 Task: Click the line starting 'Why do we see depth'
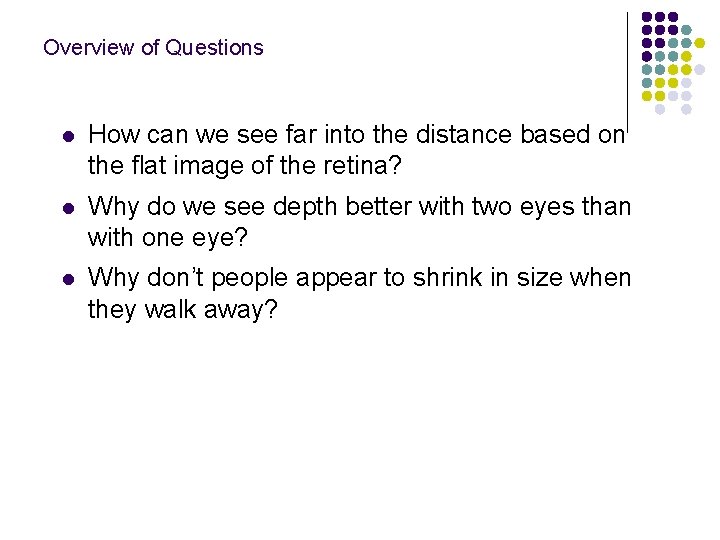click(x=360, y=207)
